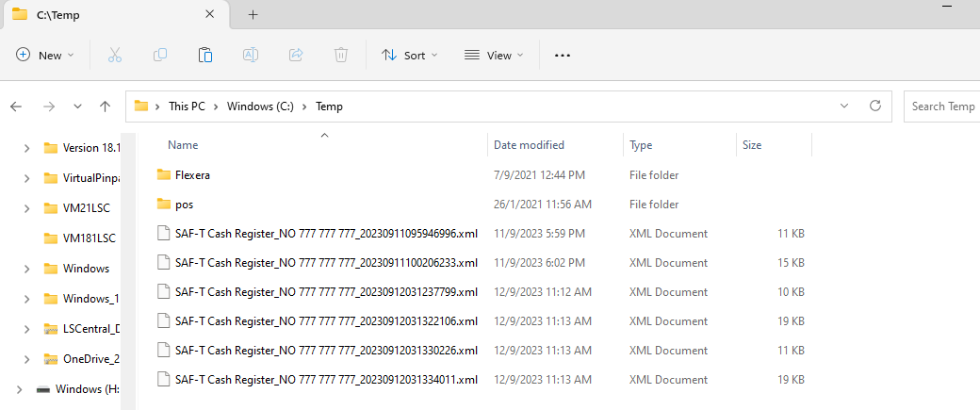
Task: Select the LSCentral folder in sidebar
Action: point(91,329)
